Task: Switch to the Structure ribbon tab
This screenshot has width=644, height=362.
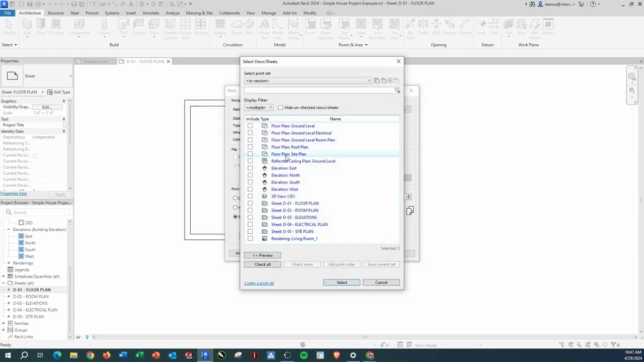Action: click(55, 13)
